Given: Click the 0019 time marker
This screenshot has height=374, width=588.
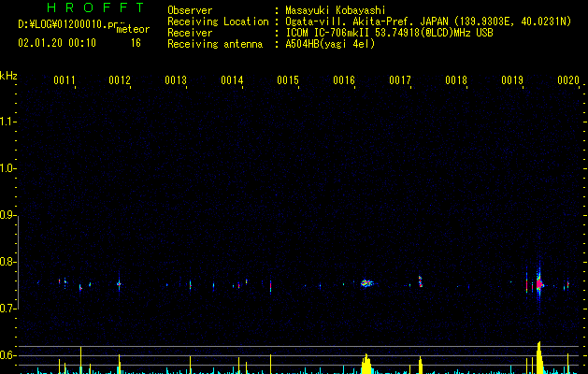Looking at the screenshot, I should (x=512, y=79).
